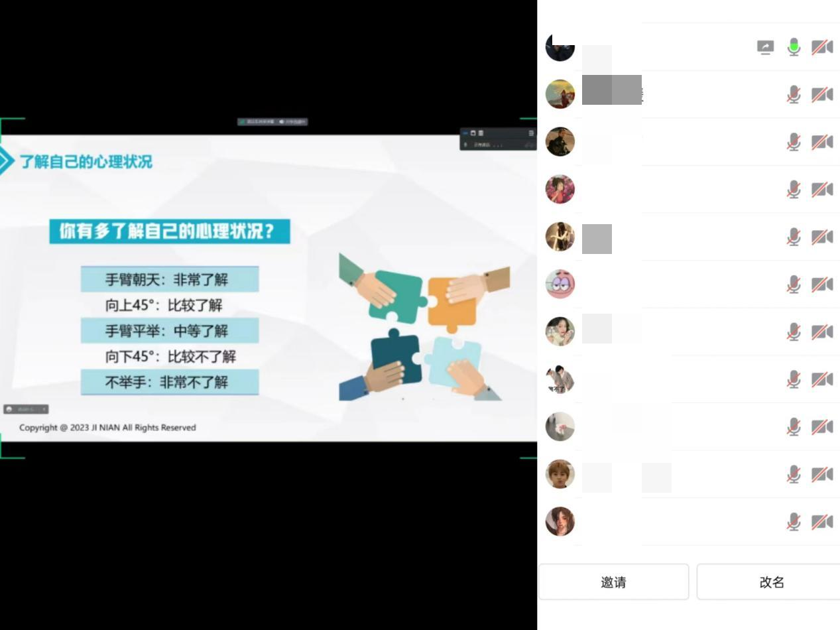The width and height of the screenshot is (840, 630).
Task: Click muted mic beside the gray avatar with pink flower
Action: 794,427
